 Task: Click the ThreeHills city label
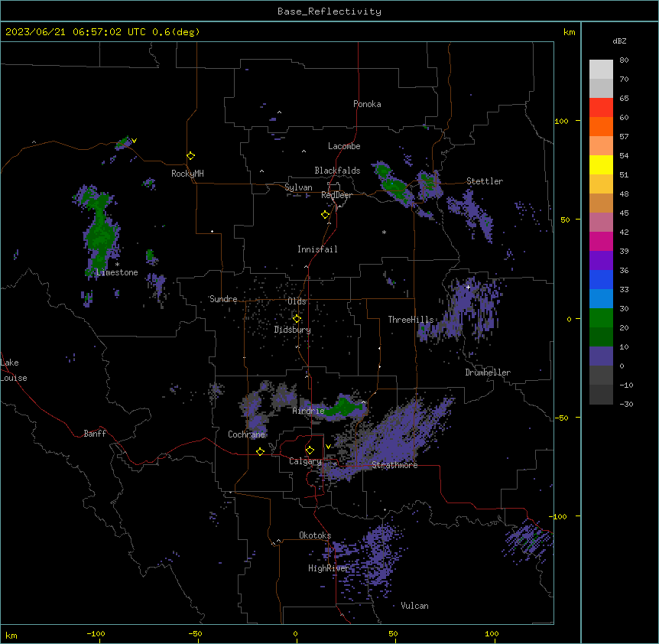pyautogui.click(x=411, y=320)
